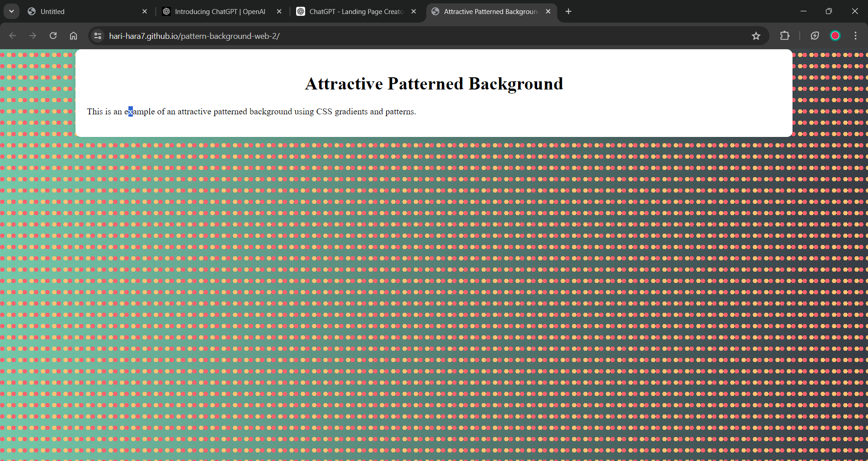Open the performance indicator icon in toolbar

[815, 36]
